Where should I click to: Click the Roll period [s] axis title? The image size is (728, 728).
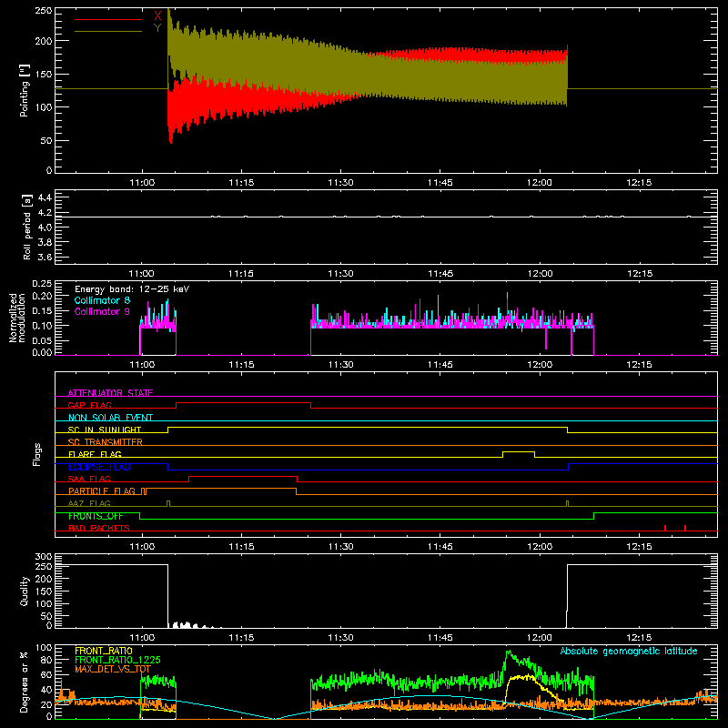(26, 227)
